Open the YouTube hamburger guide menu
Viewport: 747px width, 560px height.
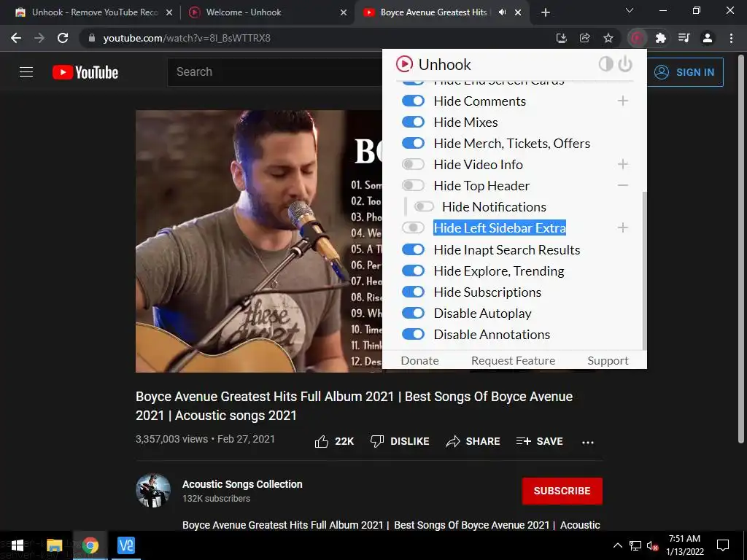pos(26,72)
